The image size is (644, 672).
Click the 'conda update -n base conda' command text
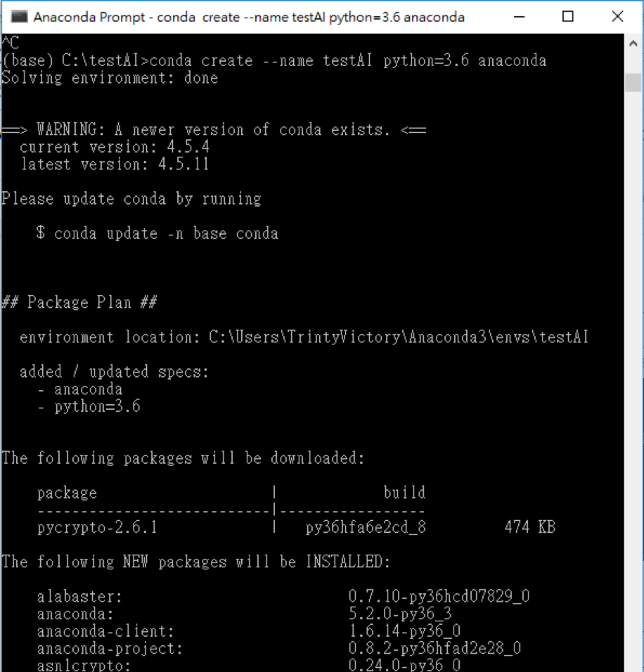[x=167, y=233]
